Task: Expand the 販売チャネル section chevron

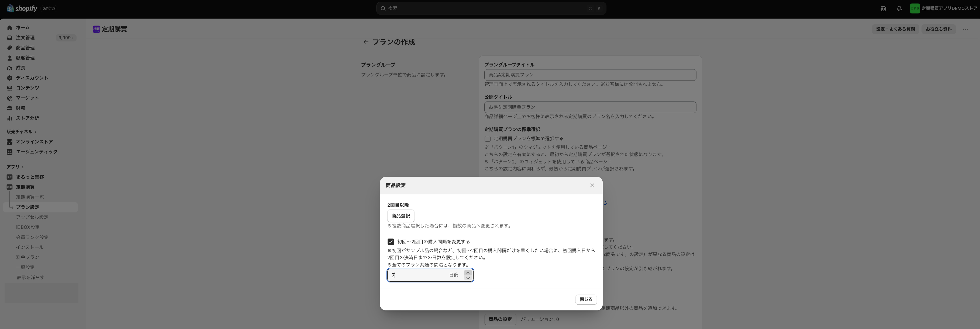Action: [x=35, y=132]
